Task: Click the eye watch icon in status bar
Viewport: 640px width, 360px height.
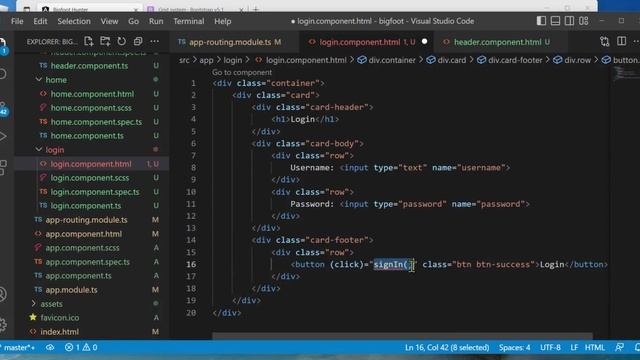Action: click(x=50, y=347)
